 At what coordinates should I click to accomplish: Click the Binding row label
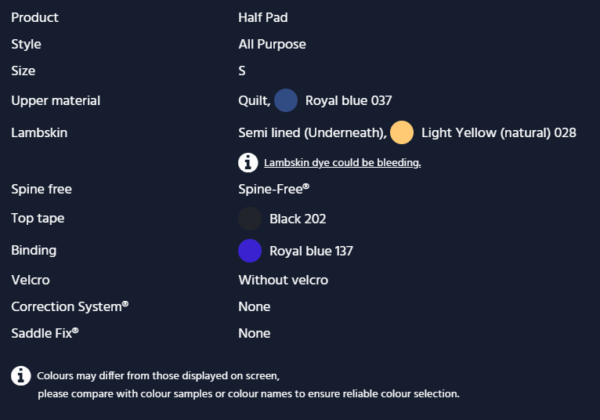pyautogui.click(x=34, y=251)
